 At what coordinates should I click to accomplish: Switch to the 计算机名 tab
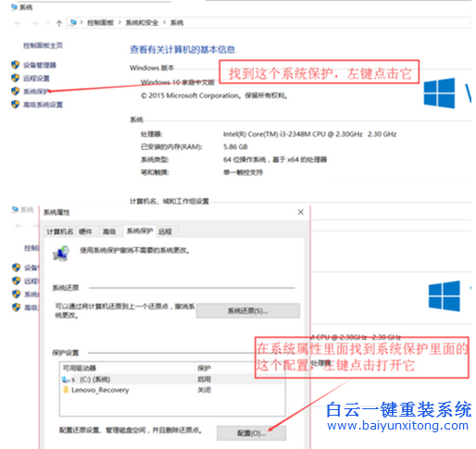(x=59, y=231)
